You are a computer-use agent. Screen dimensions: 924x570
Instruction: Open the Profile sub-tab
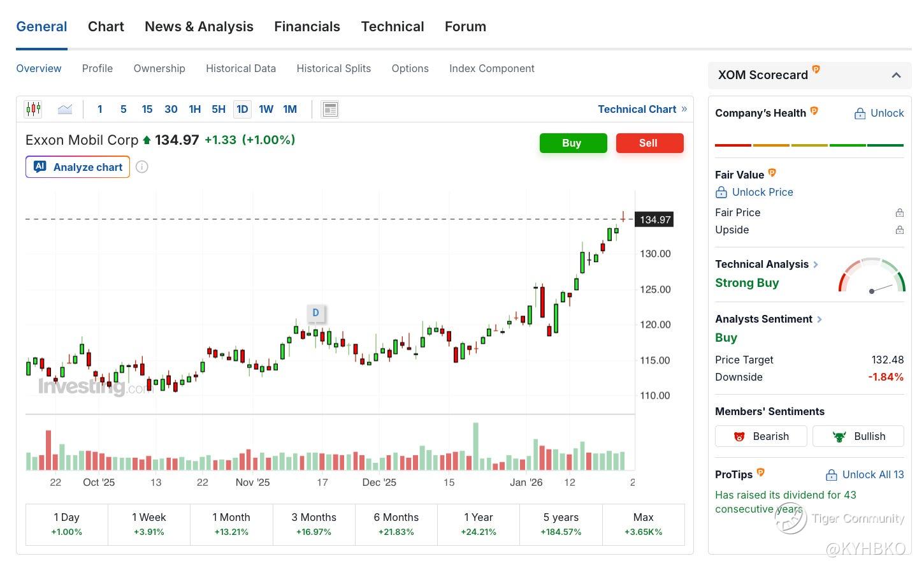pos(97,68)
